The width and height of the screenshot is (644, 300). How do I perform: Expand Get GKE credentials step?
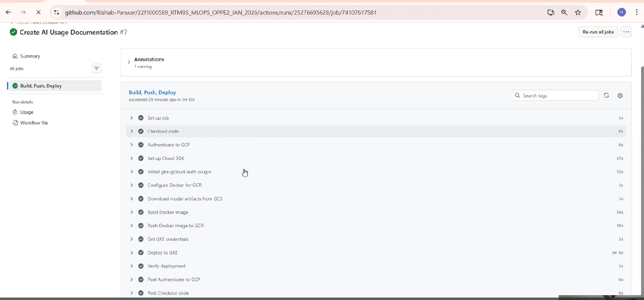132,239
